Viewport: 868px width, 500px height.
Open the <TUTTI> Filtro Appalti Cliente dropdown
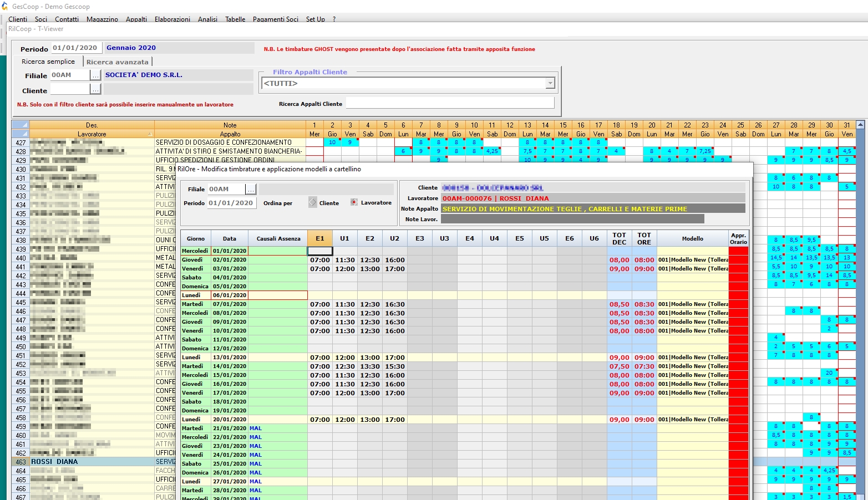pos(549,83)
